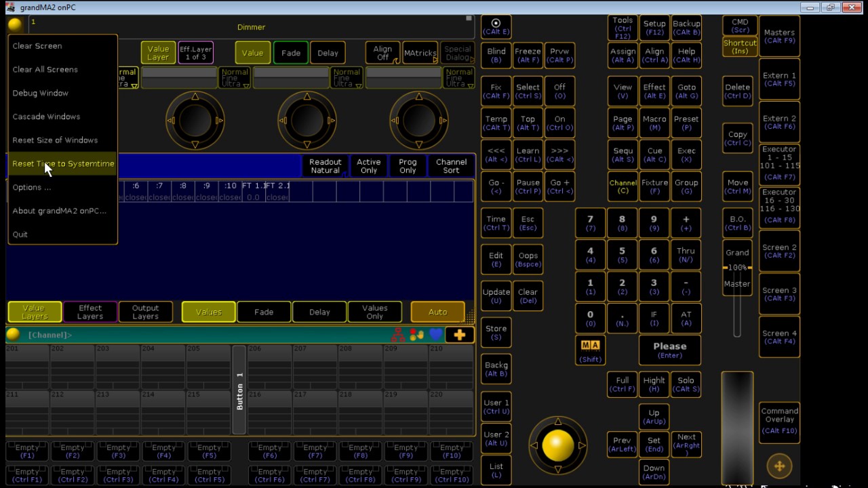The width and height of the screenshot is (868, 488).
Task: Toggle the Values Only button
Action: pos(374,312)
